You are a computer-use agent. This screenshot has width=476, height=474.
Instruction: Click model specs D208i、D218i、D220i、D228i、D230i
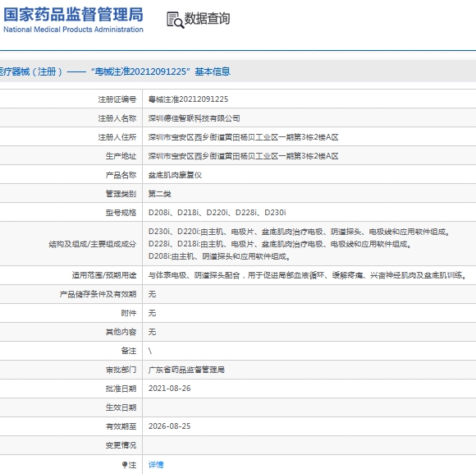coord(217,213)
